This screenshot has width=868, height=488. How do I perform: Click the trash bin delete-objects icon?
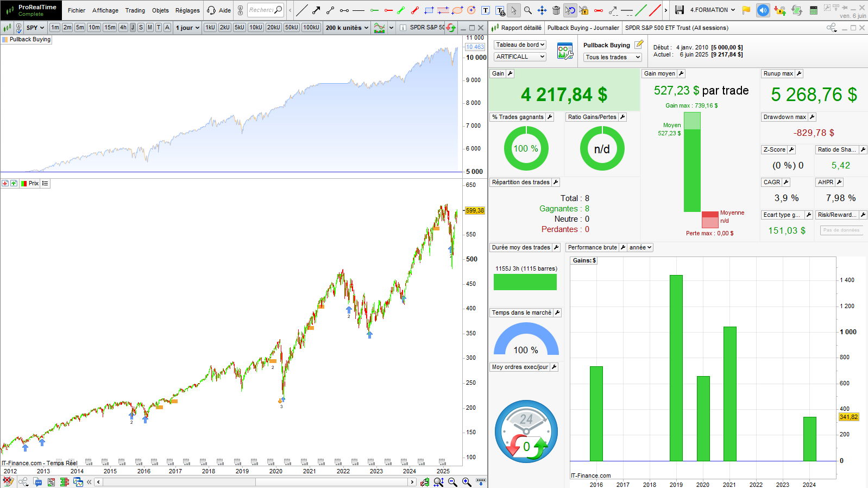pos(556,10)
